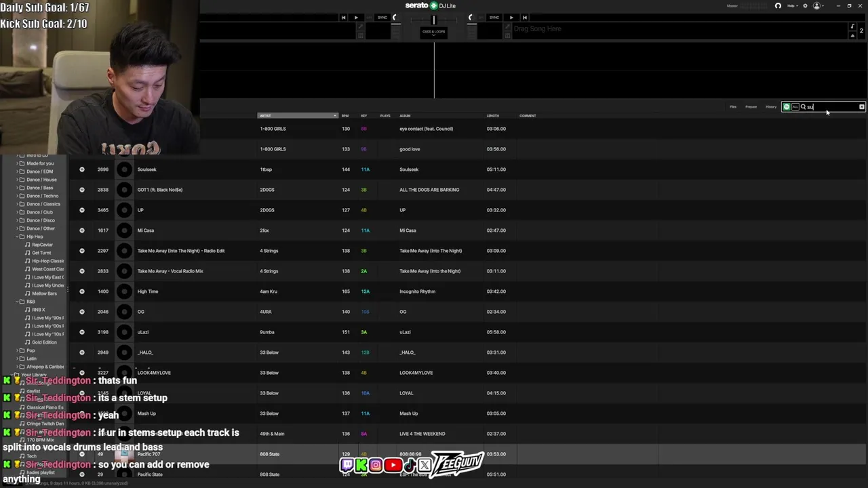This screenshot has height=488, width=868.
Task: Sort by the Length column header
Action: pos(493,116)
